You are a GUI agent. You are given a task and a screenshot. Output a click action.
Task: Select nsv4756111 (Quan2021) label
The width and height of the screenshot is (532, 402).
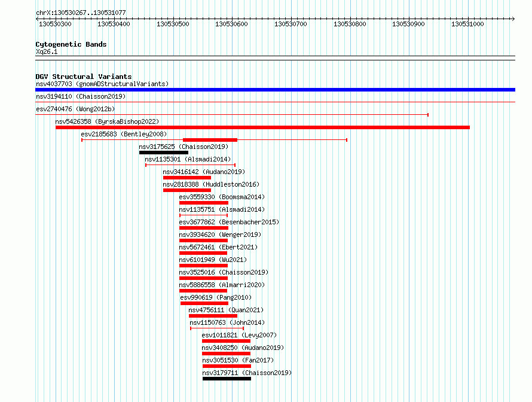point(226,310)
